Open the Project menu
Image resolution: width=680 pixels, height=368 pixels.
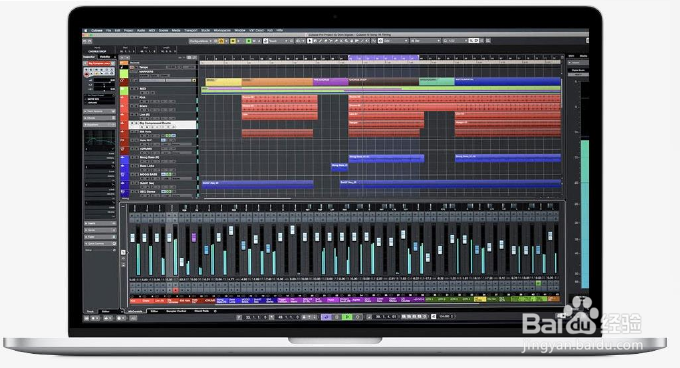click(x=128, y=30)
